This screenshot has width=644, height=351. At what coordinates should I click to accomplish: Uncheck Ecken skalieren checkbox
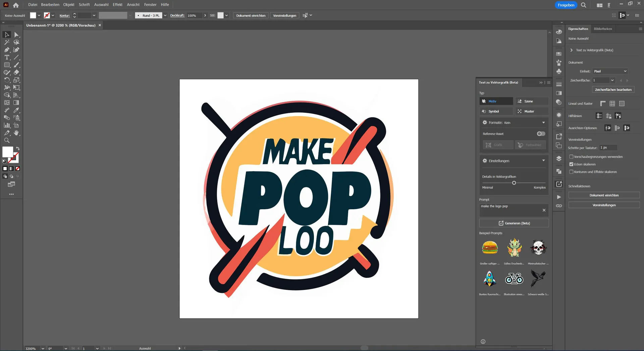571,164
